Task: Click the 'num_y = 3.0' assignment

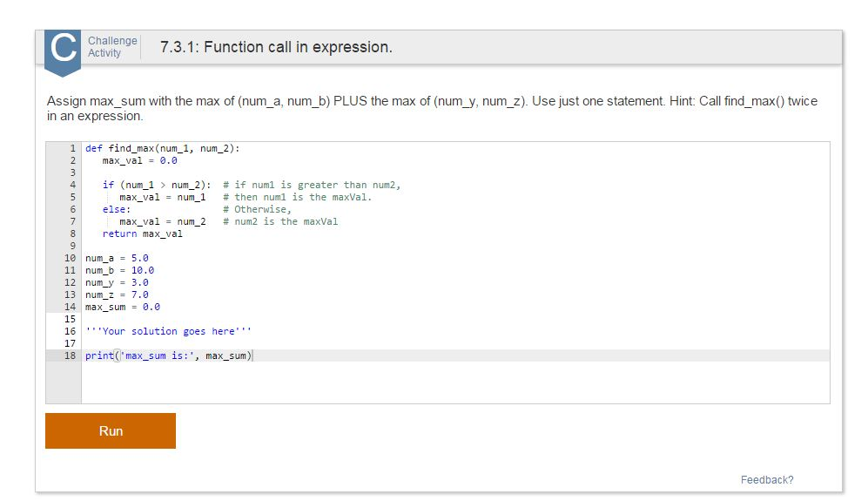Action: (117, 282)
